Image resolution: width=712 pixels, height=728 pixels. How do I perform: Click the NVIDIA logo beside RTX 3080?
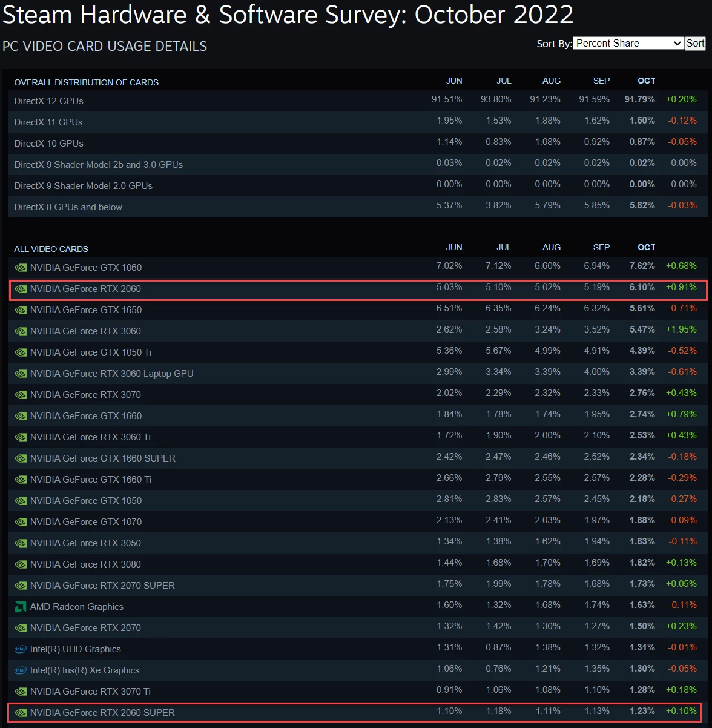21,564
